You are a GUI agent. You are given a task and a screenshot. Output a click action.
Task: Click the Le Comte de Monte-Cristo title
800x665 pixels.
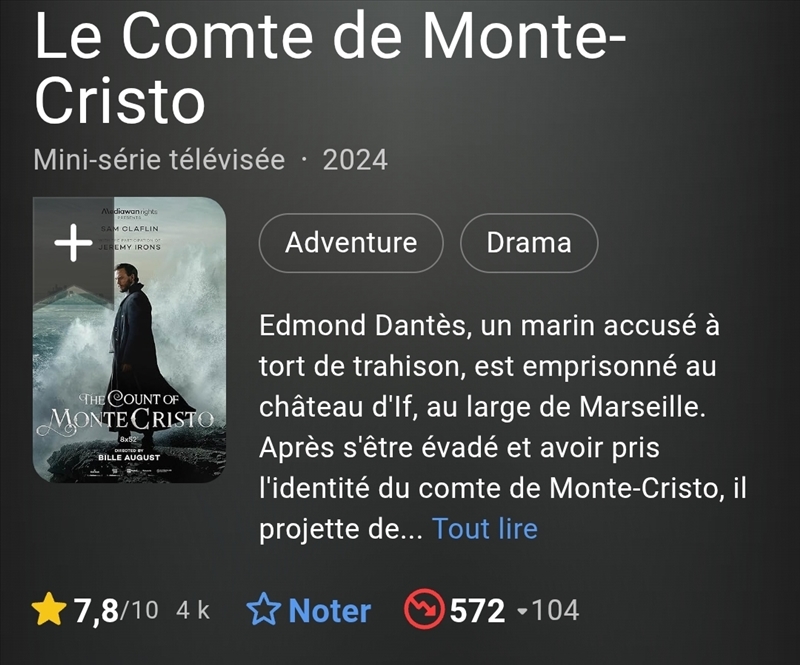[x=331, y=69]
